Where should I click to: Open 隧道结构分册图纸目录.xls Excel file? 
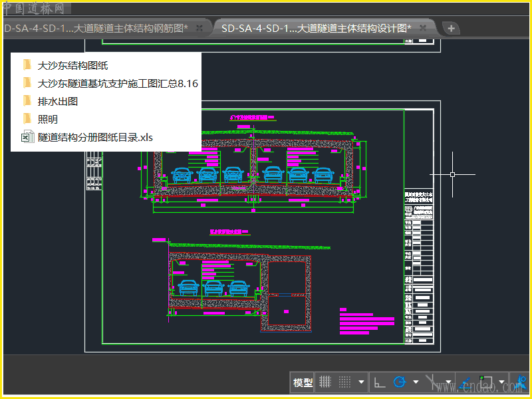click(95, 137)
